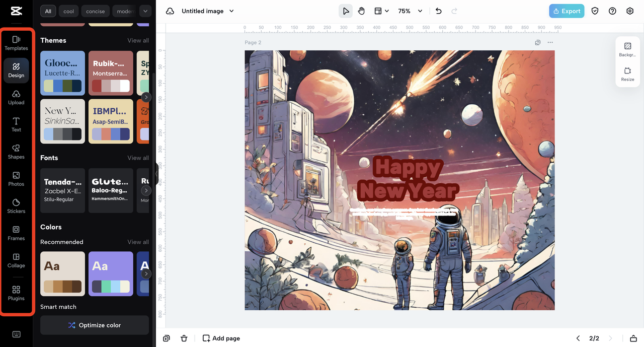The height and width of the screenshot is (347, 644).
Task: Choose the Select arrow tool
Action: pos(346,11)
